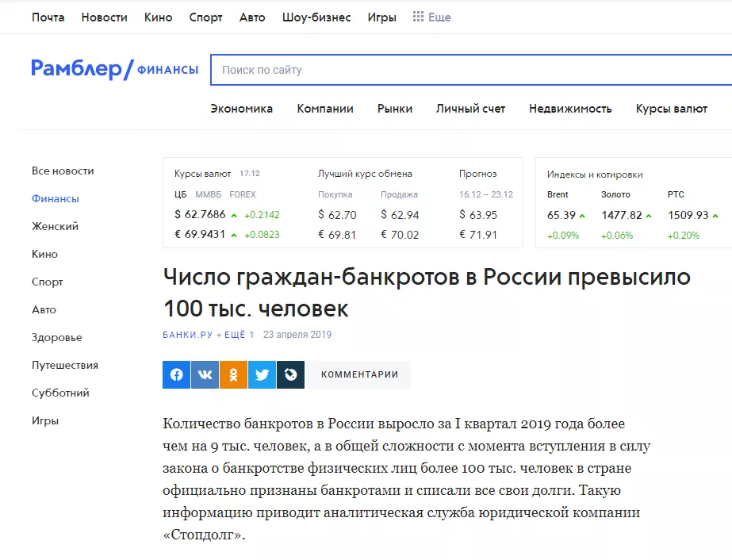Switch currency source to ММВБ
This screenshot has height=560, width=732.
point(209,194)
